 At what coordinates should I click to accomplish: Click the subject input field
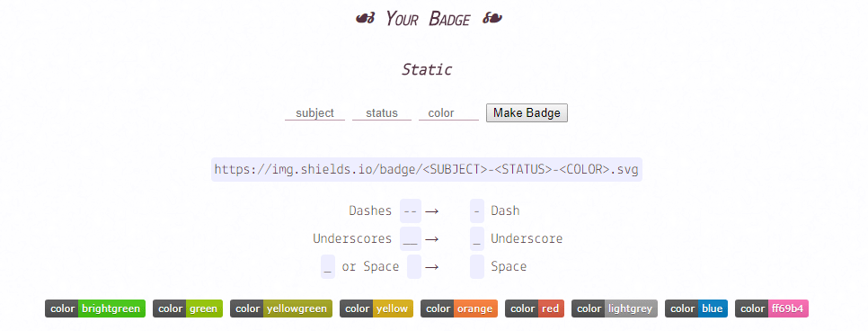314,113
